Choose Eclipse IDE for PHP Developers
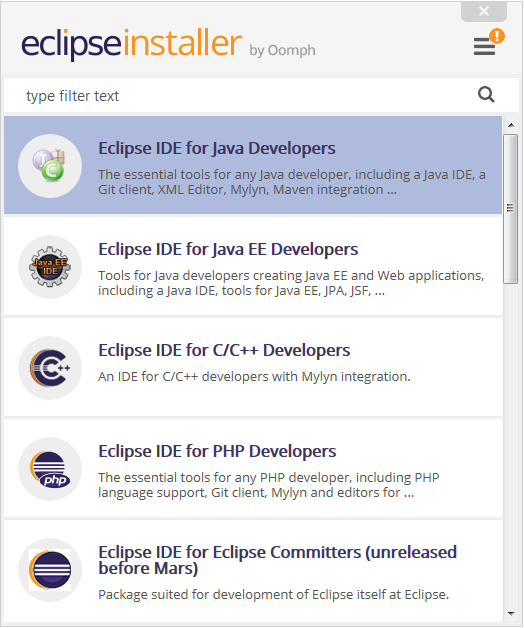This screenshot has height=628, width=524. point(253,468)
